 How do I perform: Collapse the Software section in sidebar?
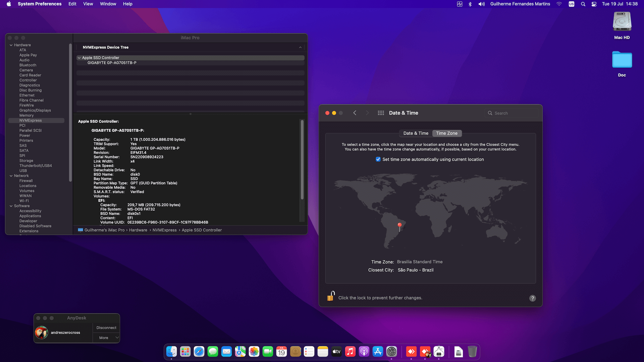[11, 206]
